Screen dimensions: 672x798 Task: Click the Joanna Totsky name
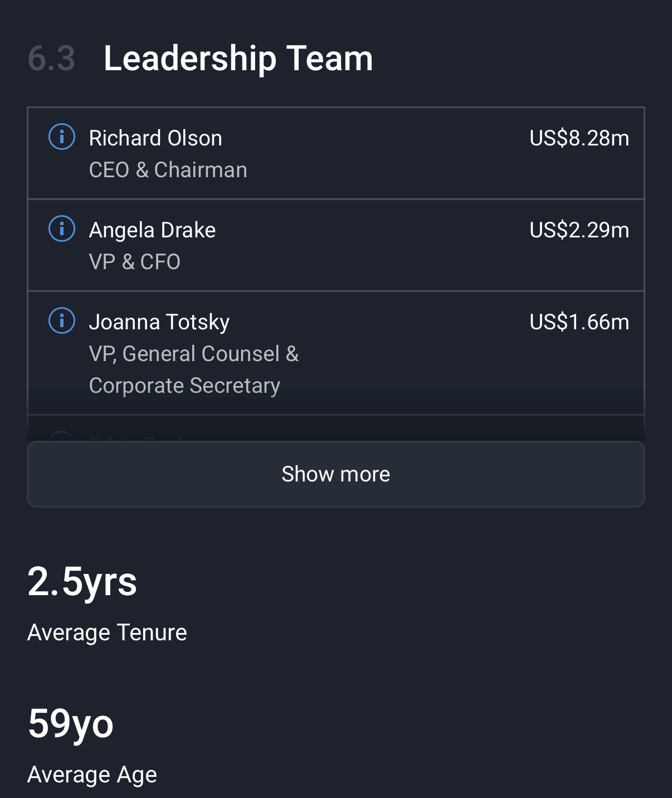(159, 322)
